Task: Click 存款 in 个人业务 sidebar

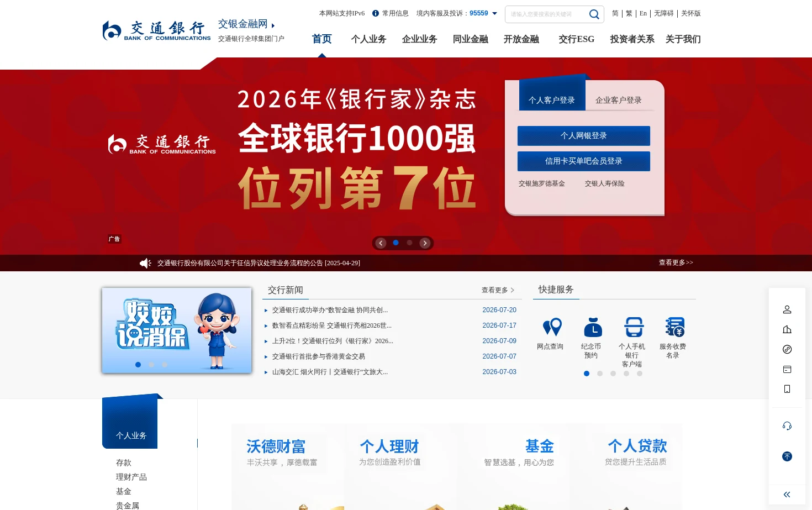Action: pos(124,462)
